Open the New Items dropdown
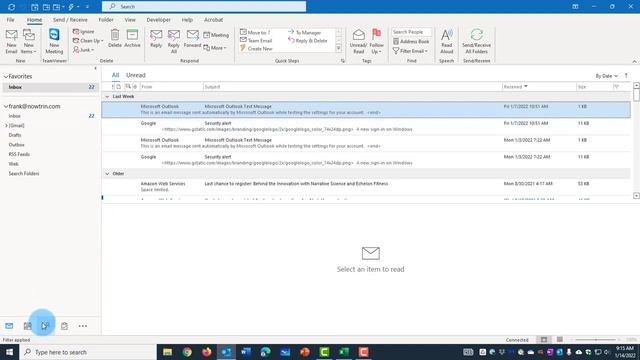 pyautogui.click(x=29, y=41)
